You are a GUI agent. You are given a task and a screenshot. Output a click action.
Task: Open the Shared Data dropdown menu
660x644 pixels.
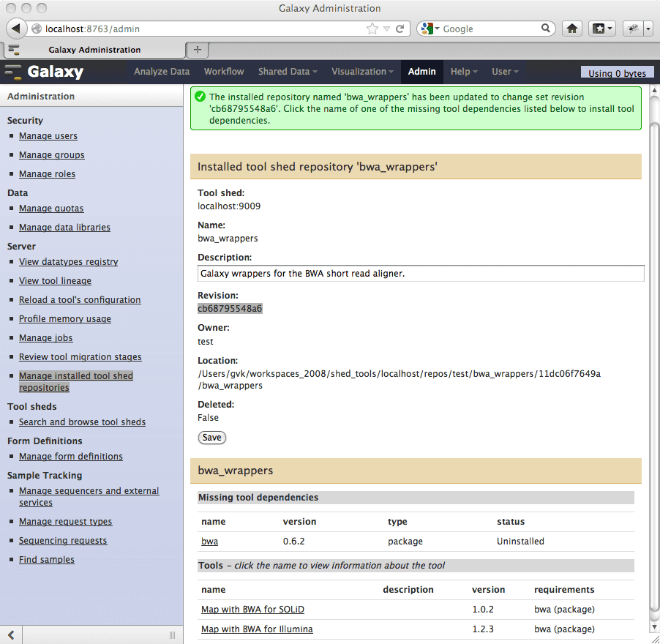287,72
